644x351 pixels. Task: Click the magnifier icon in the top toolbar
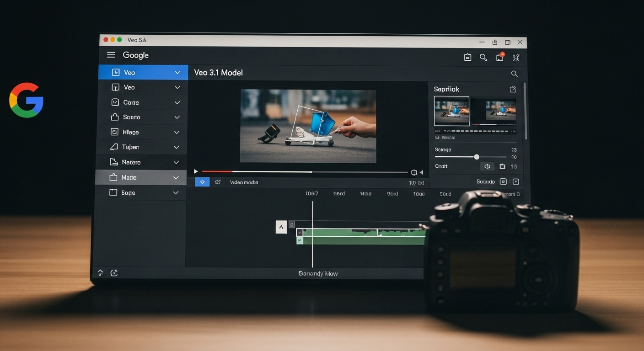pyautogui.click(x=483, y=57)
